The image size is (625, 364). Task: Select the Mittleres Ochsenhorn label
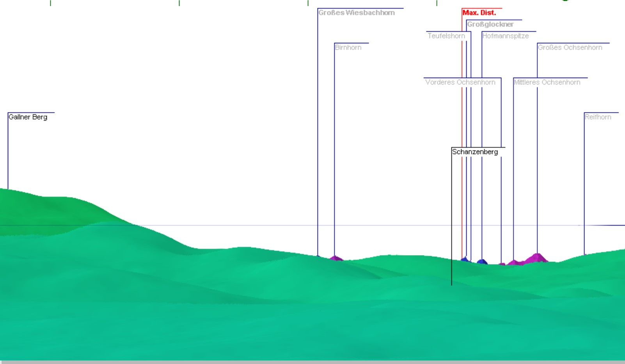[x=547, y=82]
